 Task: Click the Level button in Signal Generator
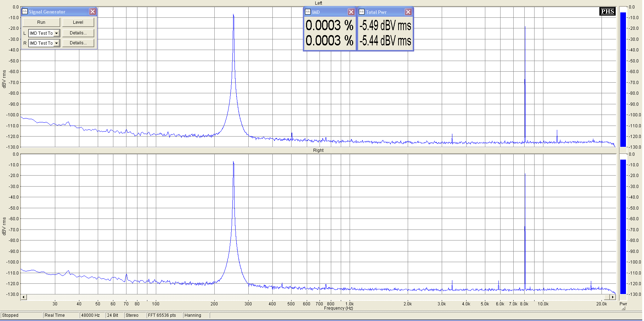78,22
